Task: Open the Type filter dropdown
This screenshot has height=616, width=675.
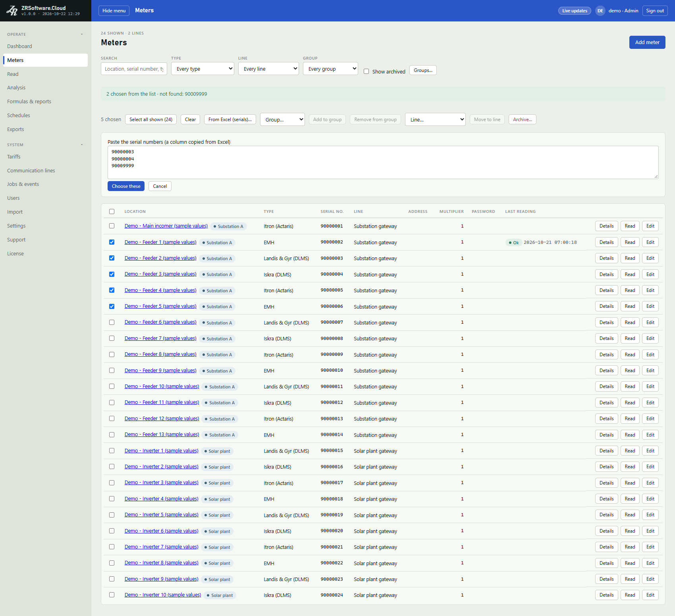Action: [x=202, y=69]
